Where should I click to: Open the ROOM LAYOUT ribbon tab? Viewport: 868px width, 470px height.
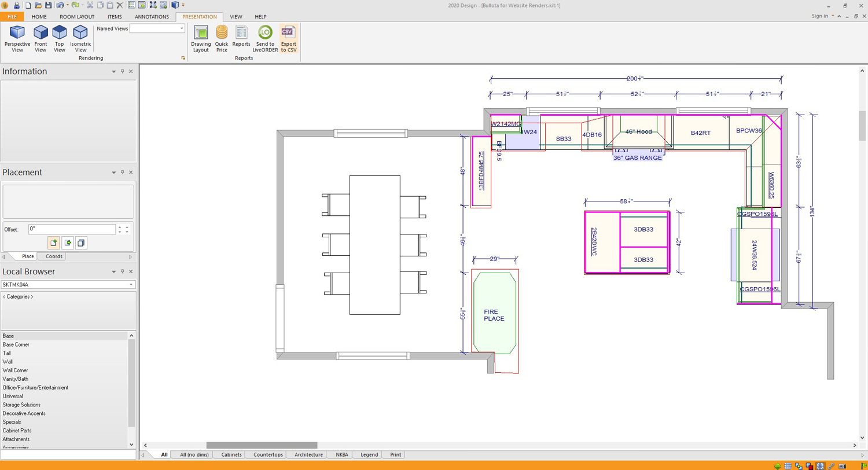(x=77, y=17)
